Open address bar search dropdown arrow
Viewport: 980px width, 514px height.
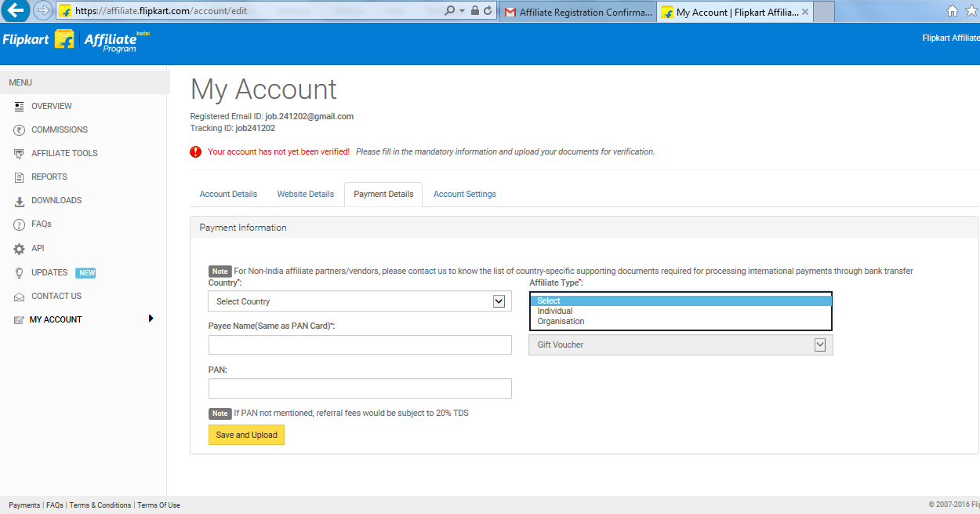[x=463, y=11]
